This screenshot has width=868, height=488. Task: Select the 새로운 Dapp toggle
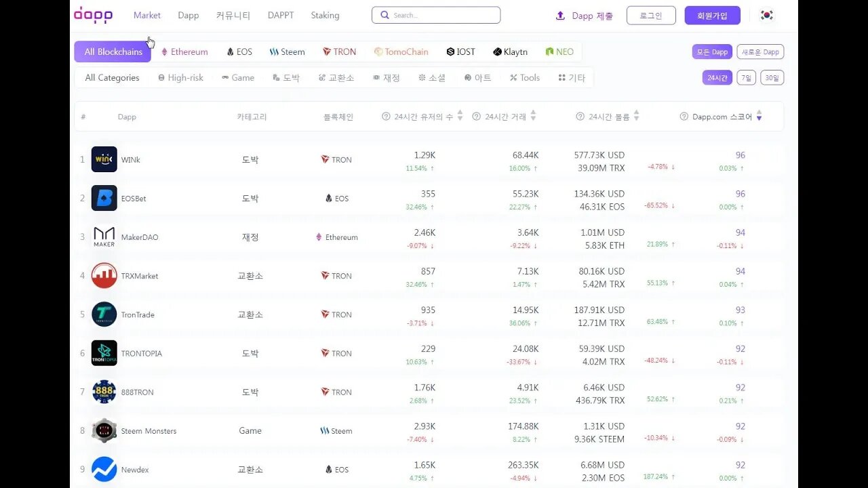pyautogui.click(x=760, y=52)
